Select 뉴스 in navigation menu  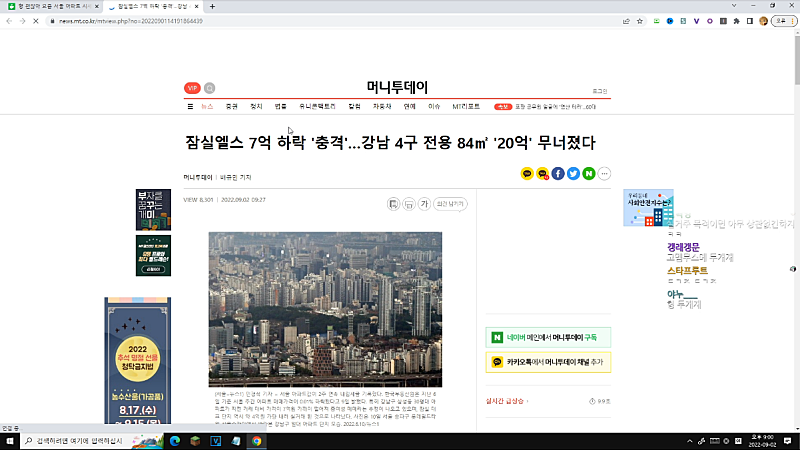tap(207, 107)
